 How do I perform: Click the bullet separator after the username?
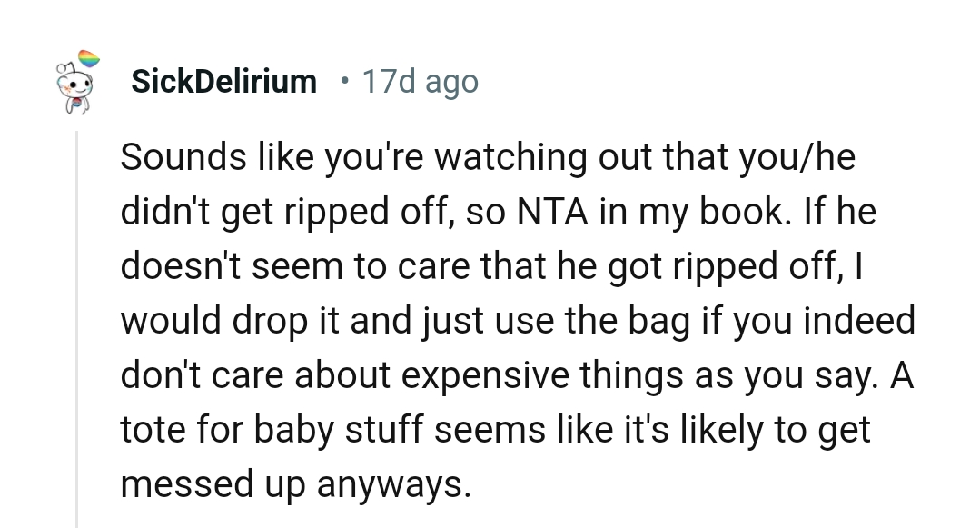344,83
